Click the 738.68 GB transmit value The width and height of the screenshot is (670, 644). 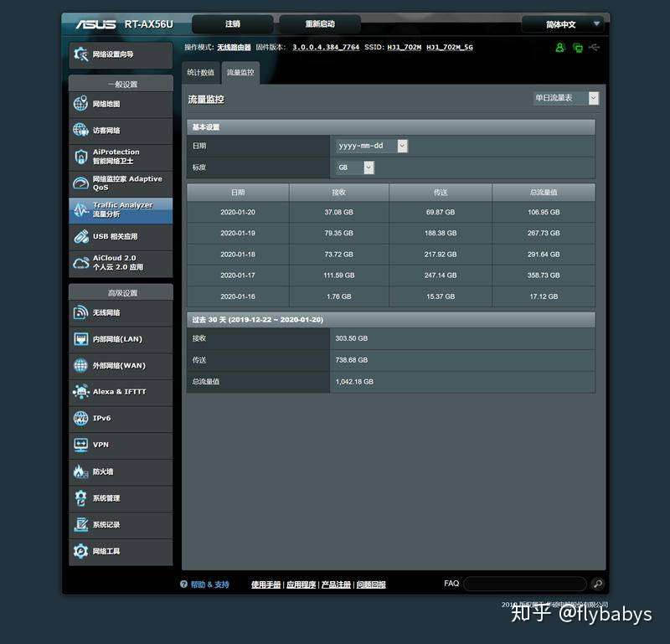coord(351,360)
